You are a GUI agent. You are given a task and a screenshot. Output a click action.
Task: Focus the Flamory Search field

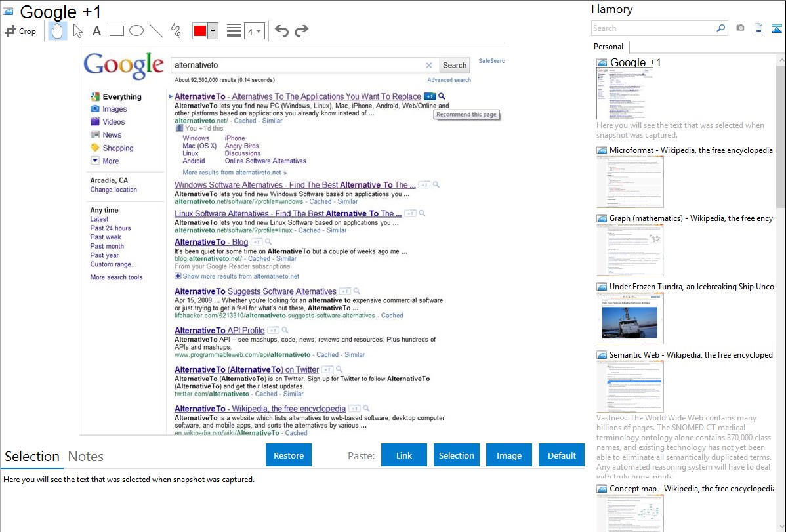click(653, 28)
